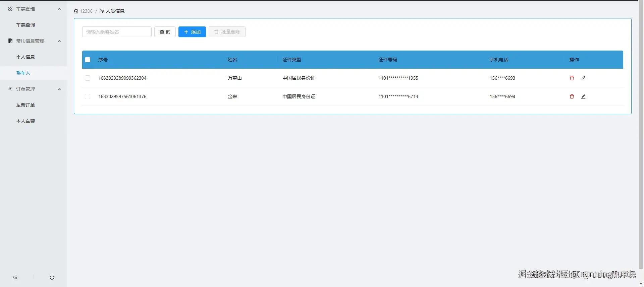Click the 查询 search button
Screen dimensions: 644x287
click(165, 32)
